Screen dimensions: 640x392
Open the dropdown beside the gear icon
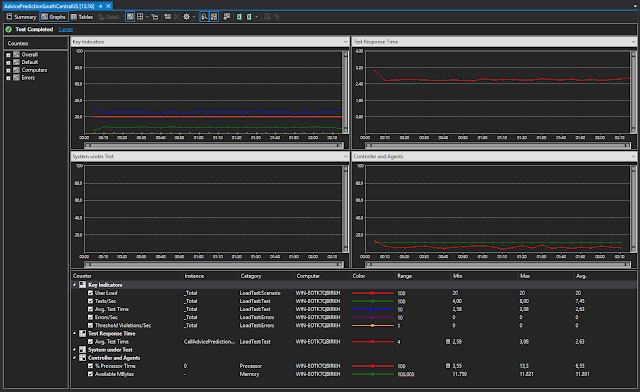193,17
